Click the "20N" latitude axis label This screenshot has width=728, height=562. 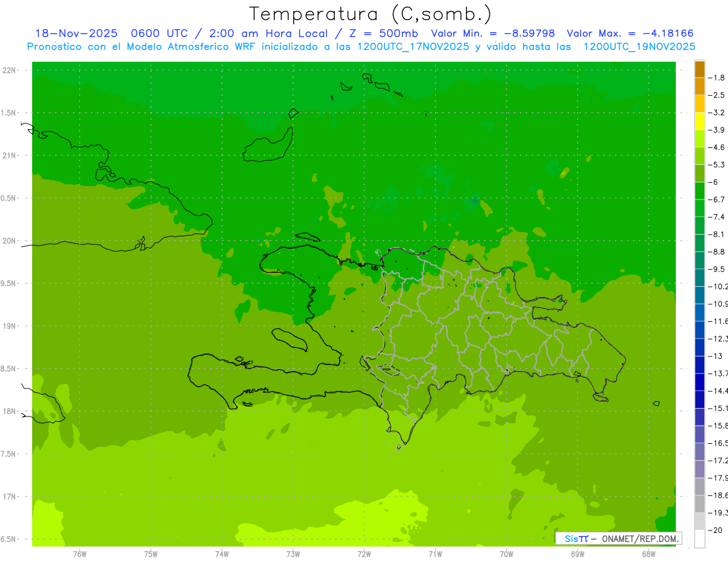coord(10,241)
